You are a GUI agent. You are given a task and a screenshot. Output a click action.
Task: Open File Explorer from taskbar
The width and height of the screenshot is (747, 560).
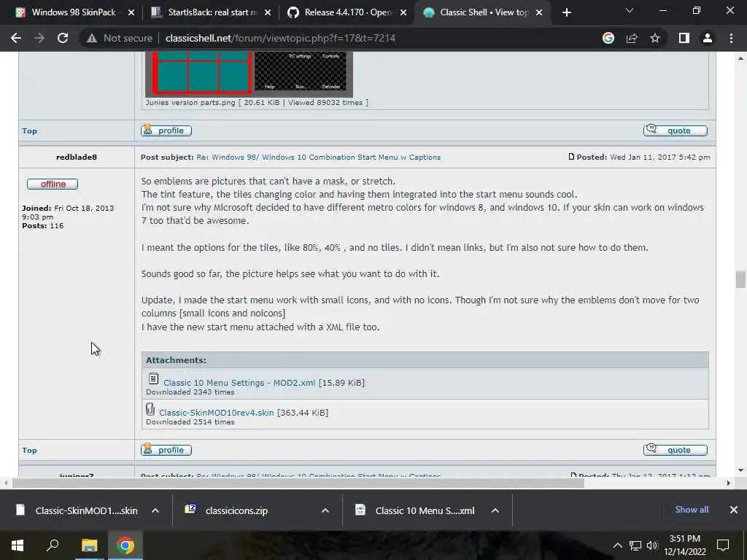point(89,545)
